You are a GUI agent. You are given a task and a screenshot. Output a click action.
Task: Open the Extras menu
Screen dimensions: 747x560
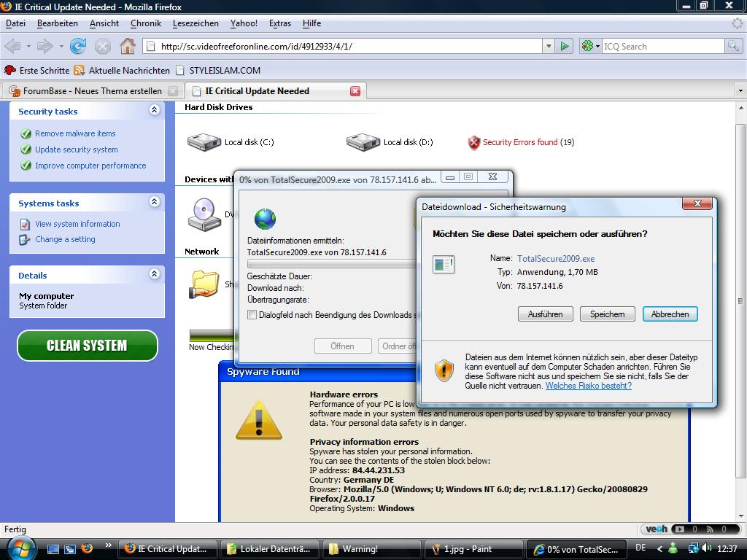coord(280,23)
